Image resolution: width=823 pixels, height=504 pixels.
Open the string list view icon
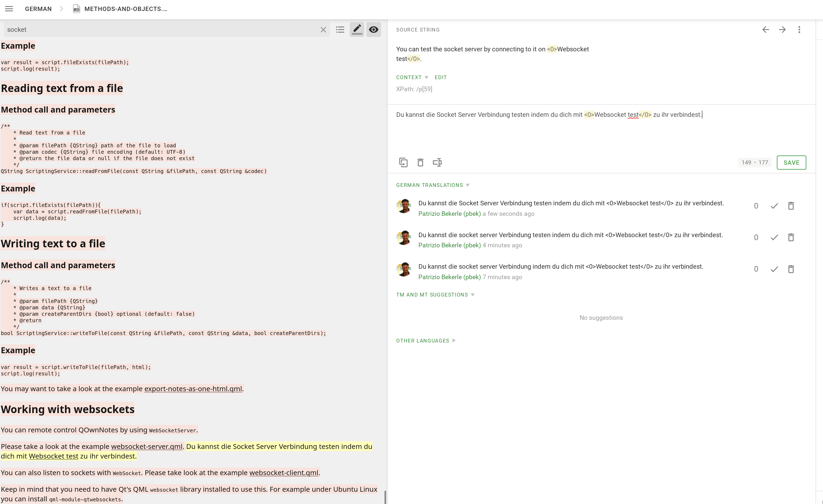(x=340, y=30)
